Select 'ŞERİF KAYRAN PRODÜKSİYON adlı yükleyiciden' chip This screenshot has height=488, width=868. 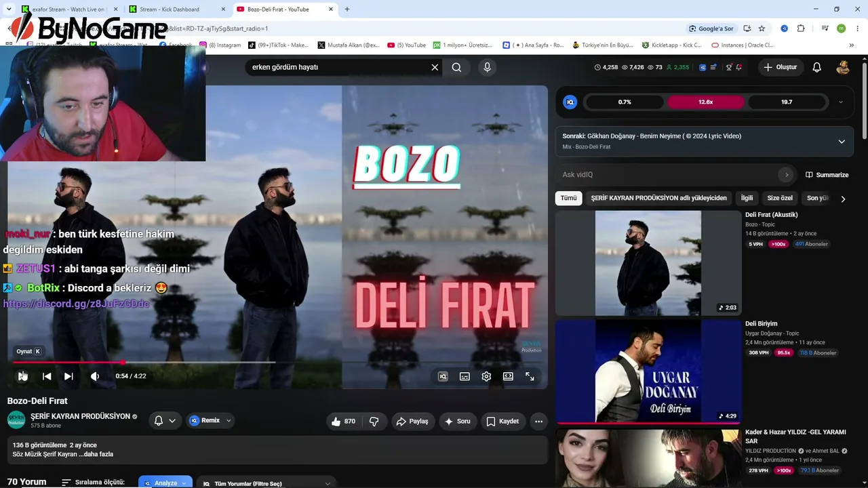click(658, 198)
